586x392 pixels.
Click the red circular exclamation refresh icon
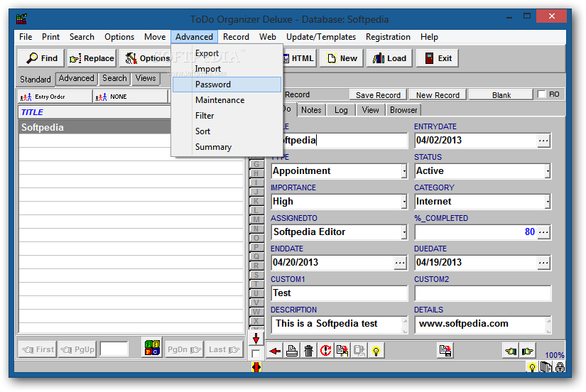point(325,351)
